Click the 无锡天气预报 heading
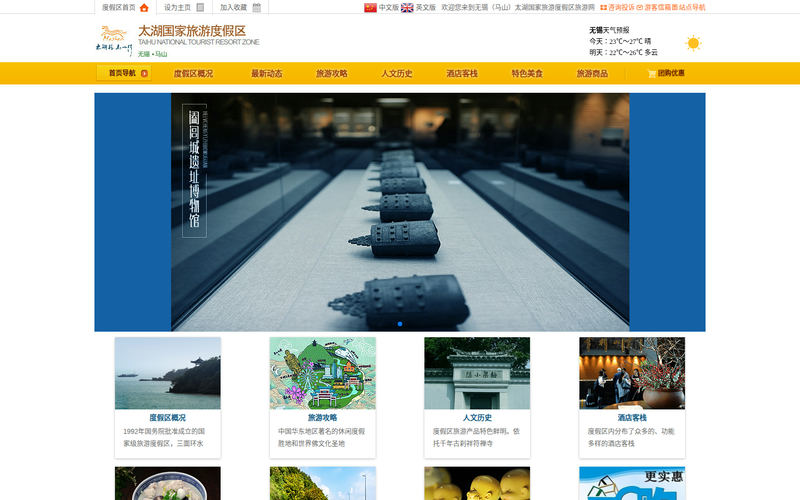This screenshot has height=500, width=800. [609, 30]
